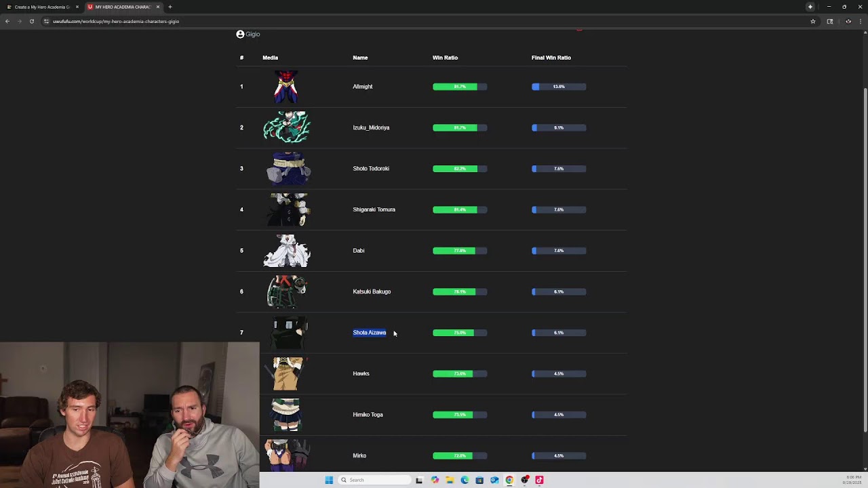Screen dimensions: 868x488
Task: Open the Chrome profile avatar
Action: click(848, 21)
